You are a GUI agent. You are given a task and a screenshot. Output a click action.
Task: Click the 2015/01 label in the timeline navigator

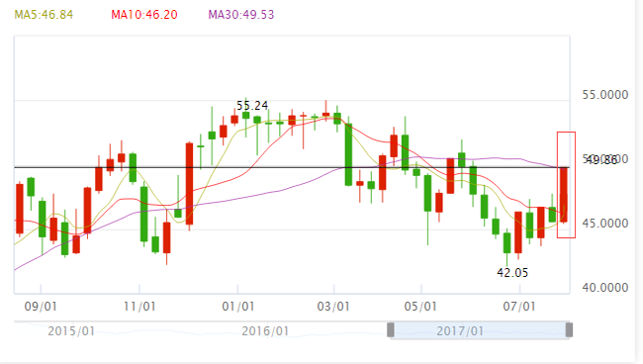click(71, 331)
